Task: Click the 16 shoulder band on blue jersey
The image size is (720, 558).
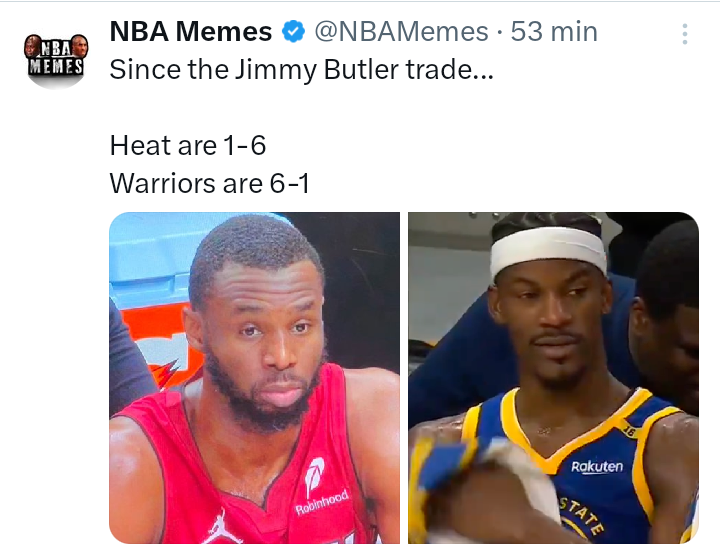Action: tap(628, 430)
